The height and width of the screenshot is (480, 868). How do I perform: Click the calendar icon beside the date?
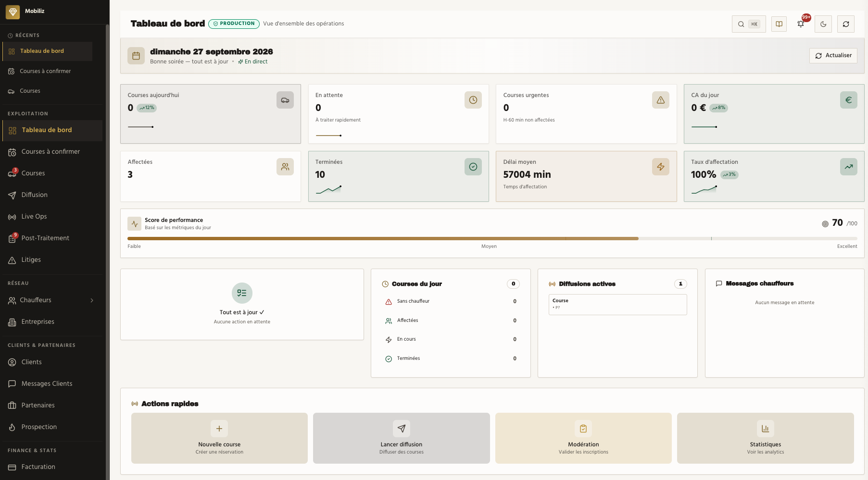point(136,56)
